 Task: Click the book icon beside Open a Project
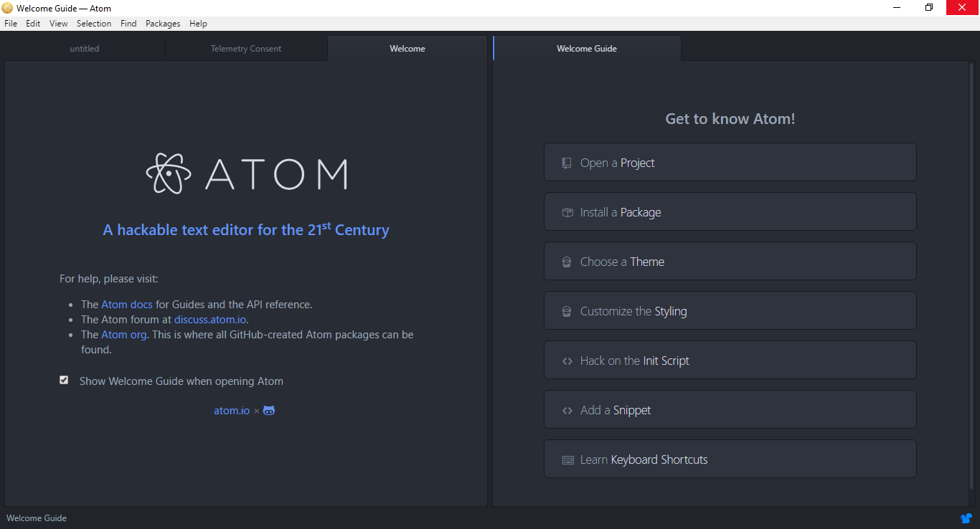567,163
